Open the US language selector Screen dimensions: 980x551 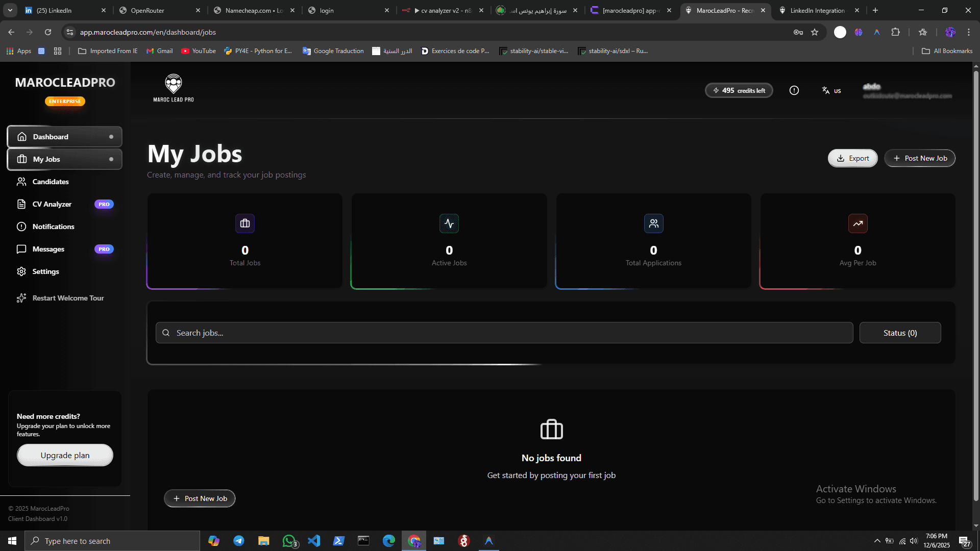831,90
